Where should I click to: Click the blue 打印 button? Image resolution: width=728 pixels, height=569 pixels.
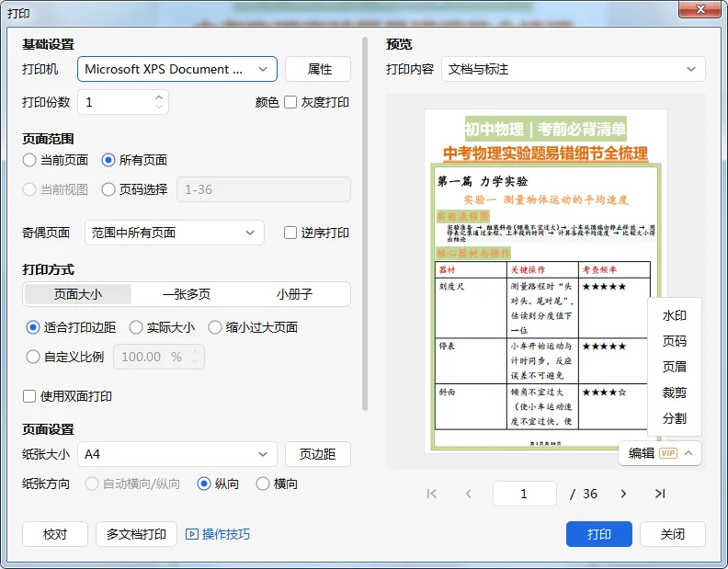pos(599,534)
